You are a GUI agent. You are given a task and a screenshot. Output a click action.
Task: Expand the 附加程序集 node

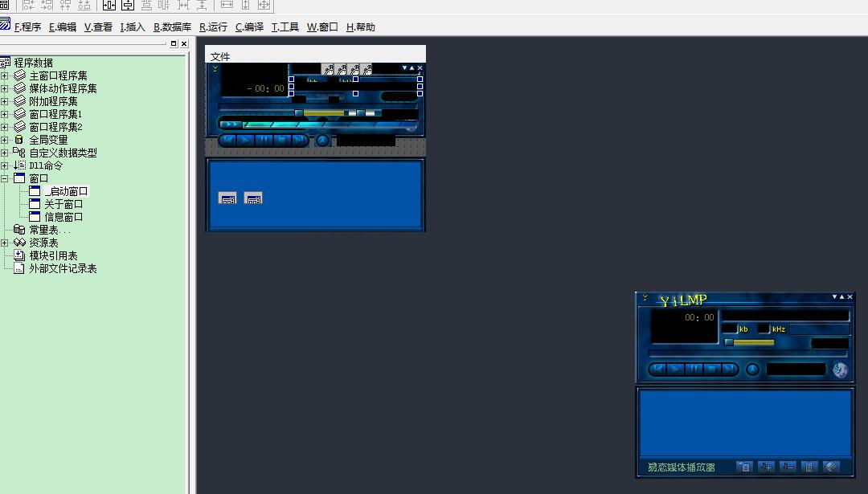coord(5,101)
